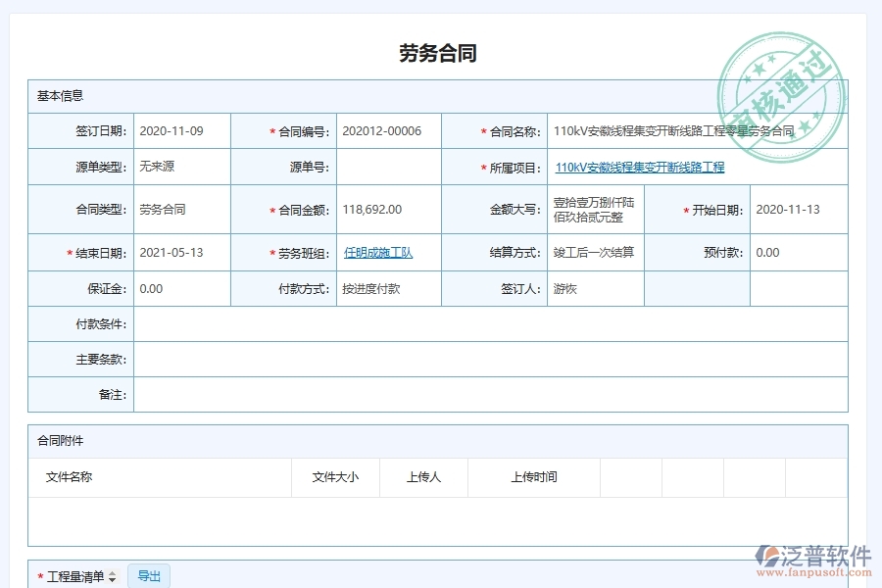Click the 结束日期 field 2021-05-13
The height and width of the screenshot is (588, 882).
point(181,253)
